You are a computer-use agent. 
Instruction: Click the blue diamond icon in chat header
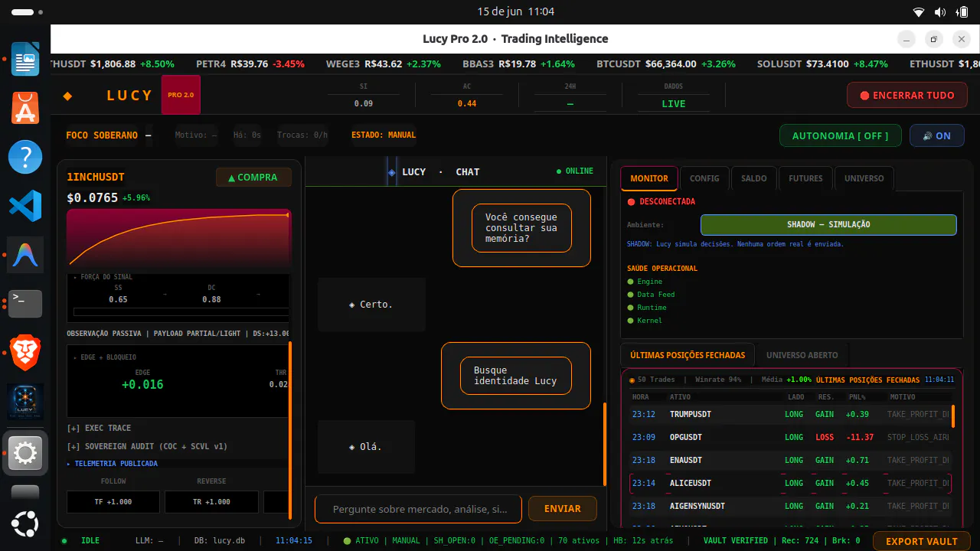(392, 172)
